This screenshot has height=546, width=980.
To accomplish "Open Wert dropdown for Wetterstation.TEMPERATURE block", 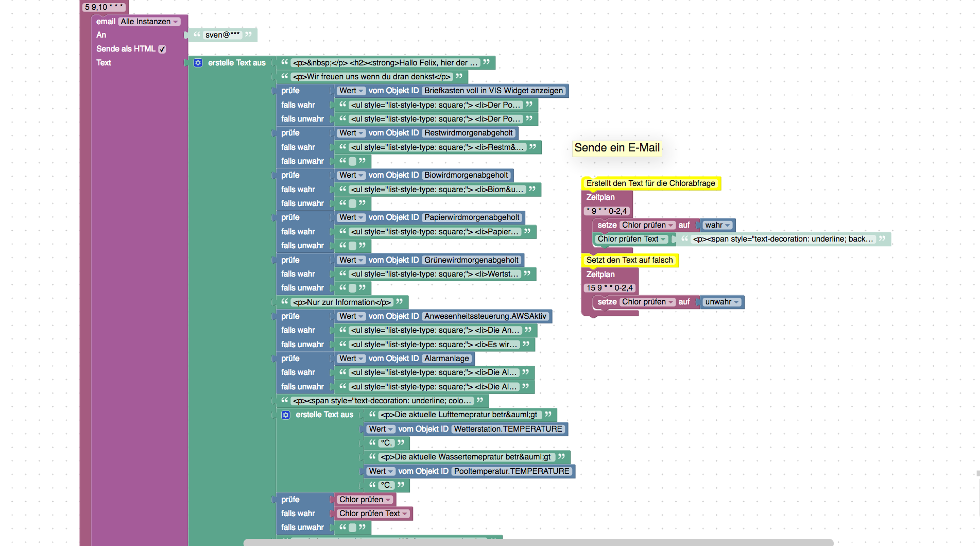I will click(x=381, y=429).
